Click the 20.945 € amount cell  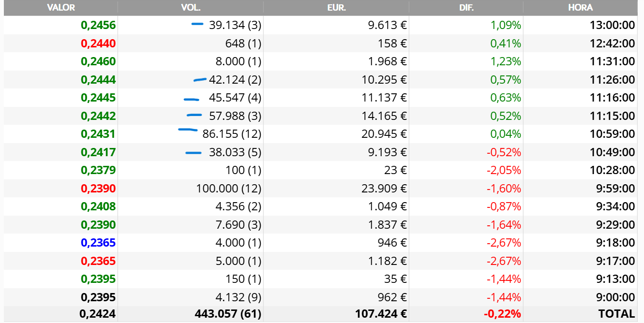[385, 134]
